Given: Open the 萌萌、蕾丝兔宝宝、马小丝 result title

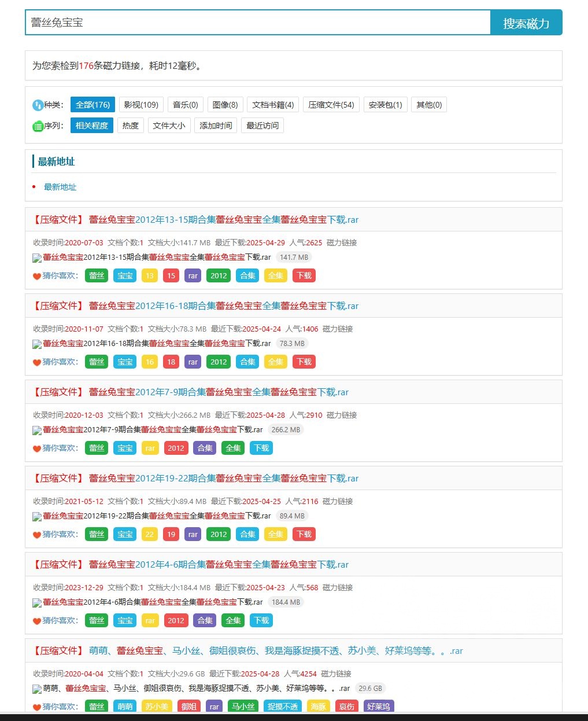Looking at the screenshot, I should point(276,651).
